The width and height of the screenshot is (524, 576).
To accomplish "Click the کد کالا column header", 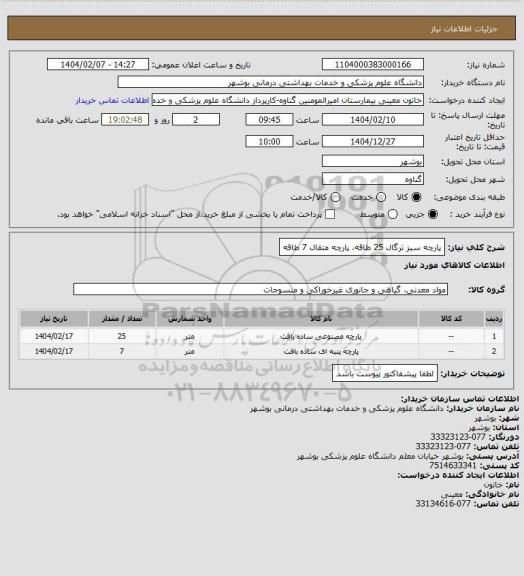I will click(451, 318).
